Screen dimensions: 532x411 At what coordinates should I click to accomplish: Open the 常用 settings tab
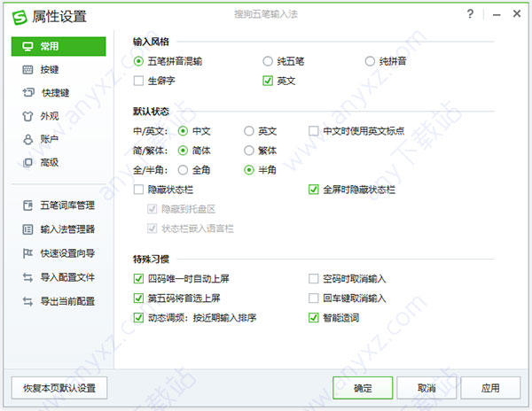point(59,46)
